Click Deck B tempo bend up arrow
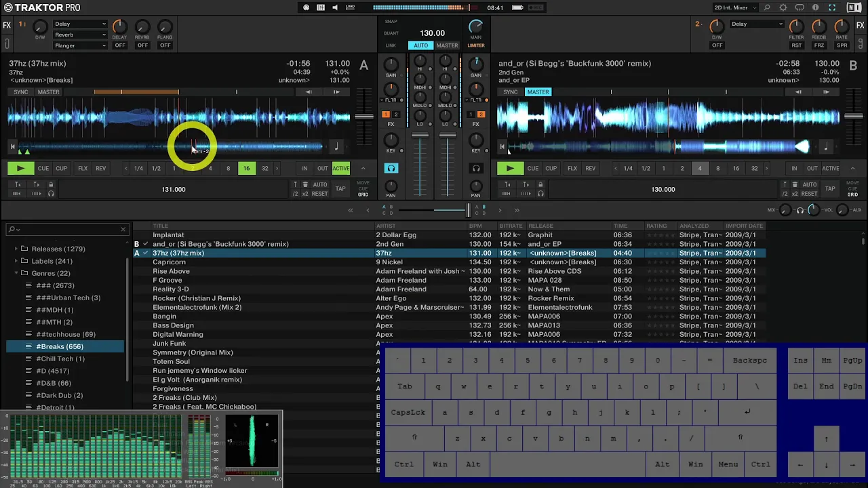Viewport: 868px width, 488px height. pos(826,91)
